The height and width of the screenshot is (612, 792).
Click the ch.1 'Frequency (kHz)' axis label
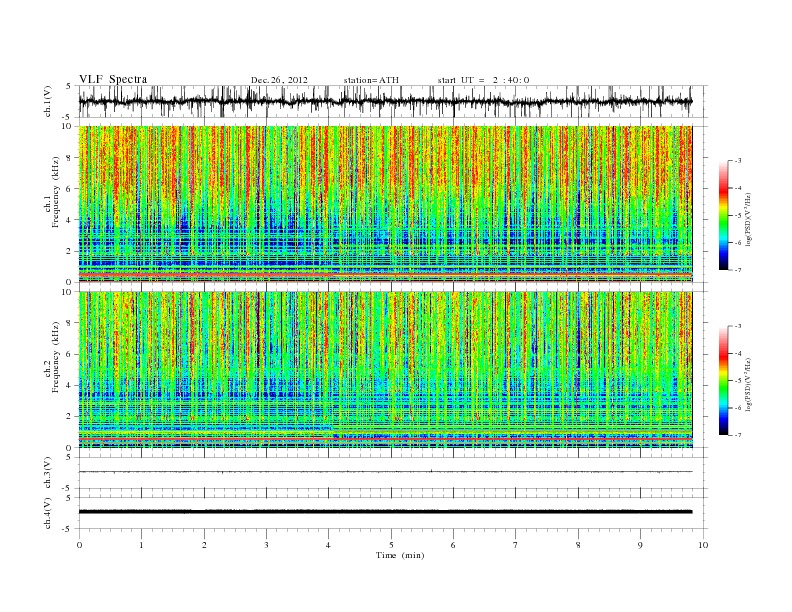[56, 192]
